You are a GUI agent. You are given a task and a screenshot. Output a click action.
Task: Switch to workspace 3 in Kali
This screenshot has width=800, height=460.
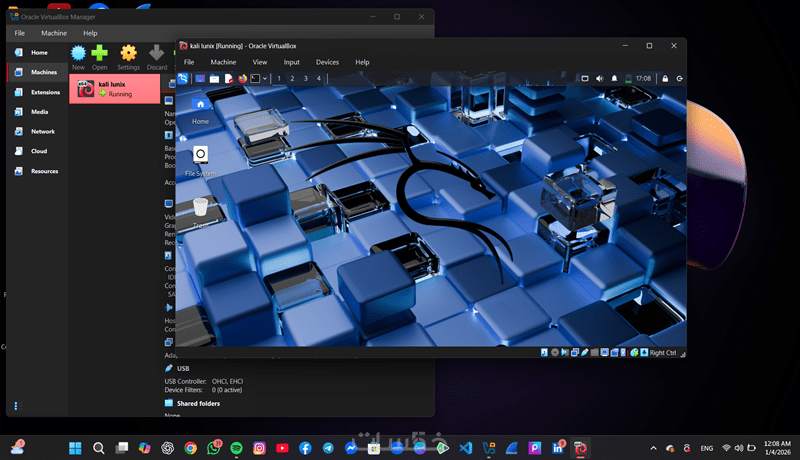tap(306, 79)
